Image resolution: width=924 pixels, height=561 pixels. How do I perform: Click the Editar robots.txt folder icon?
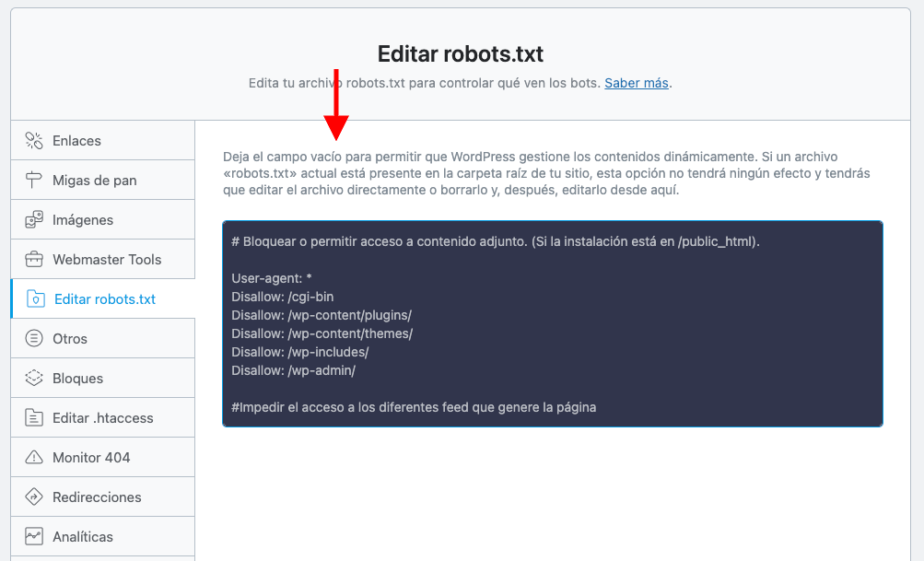(36, 298)
